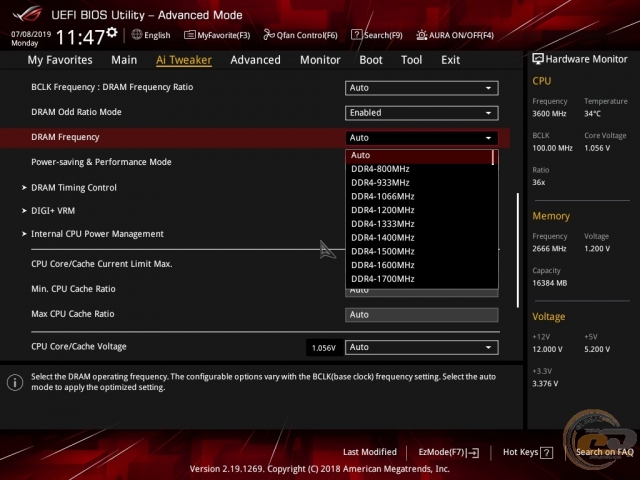Select CPU Core/Cache Current Limit Max. row
Screen dimensions: 640x480
point(102,264)
